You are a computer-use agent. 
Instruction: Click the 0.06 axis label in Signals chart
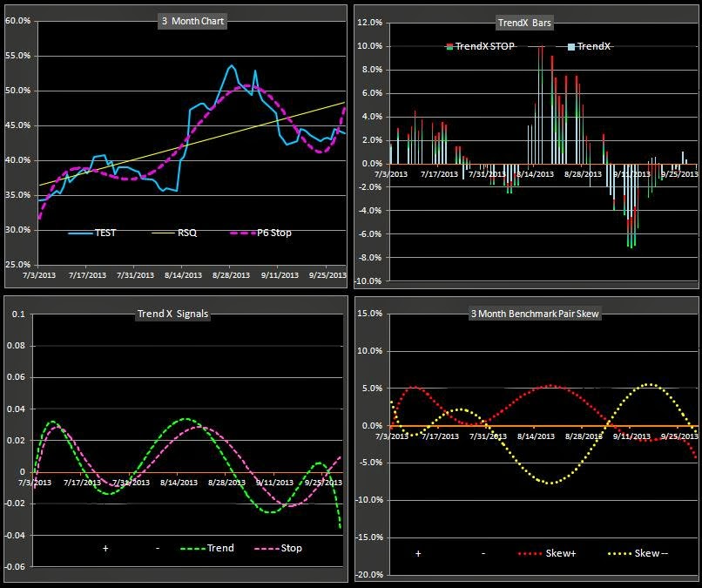17,377
